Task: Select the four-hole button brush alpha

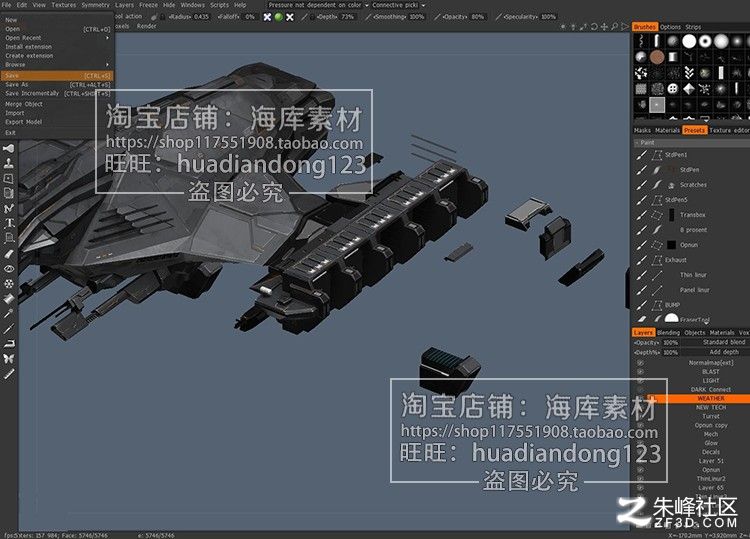Action: coord(673,89)
